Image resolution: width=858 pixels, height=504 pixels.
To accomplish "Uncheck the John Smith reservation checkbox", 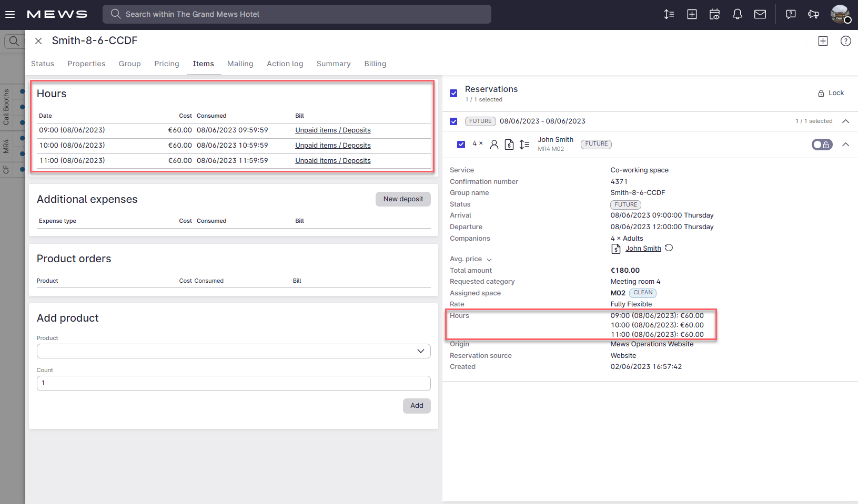I will point(461,145).
